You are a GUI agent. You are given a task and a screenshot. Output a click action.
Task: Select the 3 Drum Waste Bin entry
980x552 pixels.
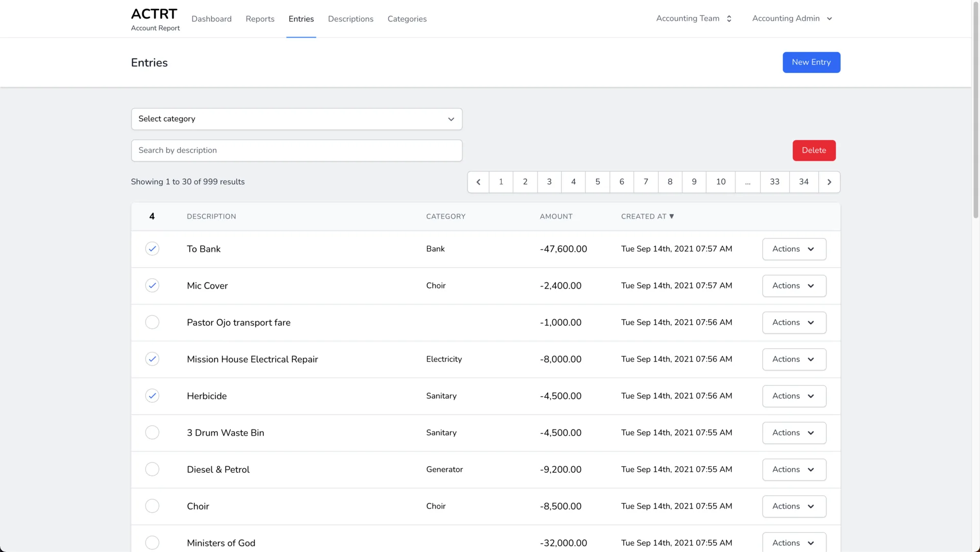click(152, 433)
